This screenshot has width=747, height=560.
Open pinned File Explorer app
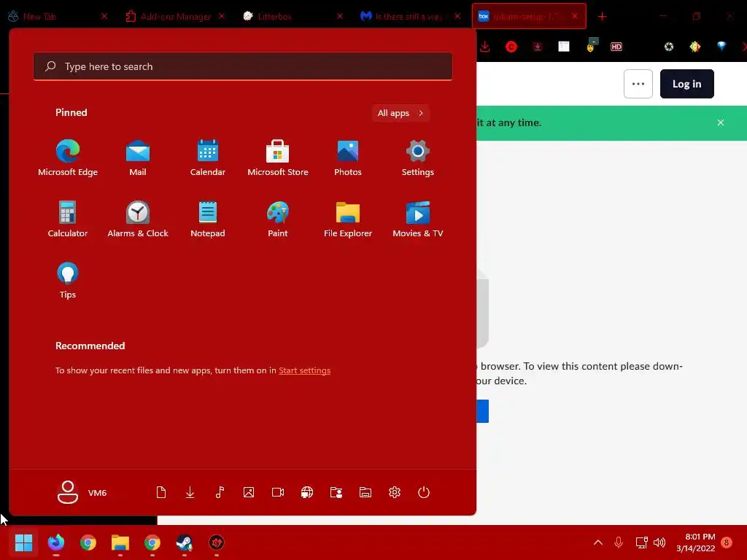click(348, 219)
